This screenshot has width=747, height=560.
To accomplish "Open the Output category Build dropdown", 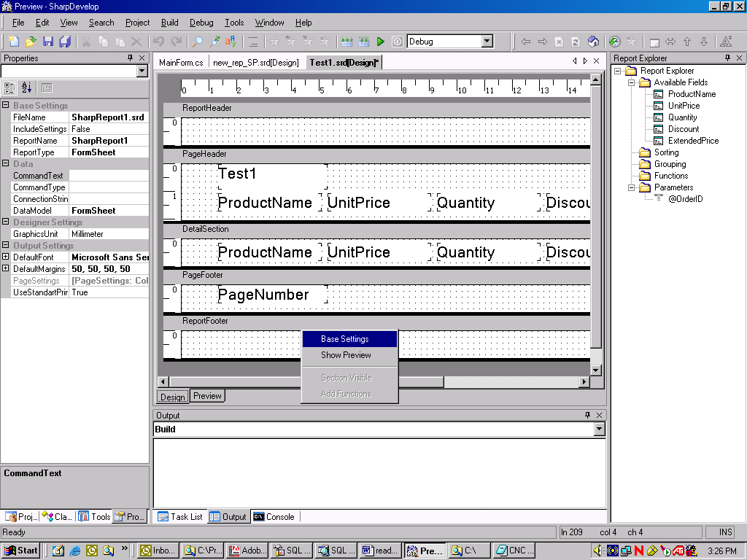I will 599,429.
